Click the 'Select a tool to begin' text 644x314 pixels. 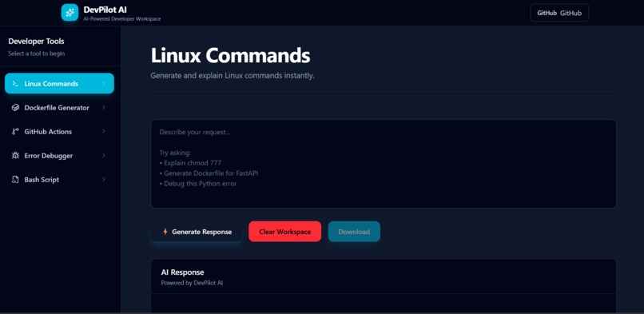[x=36, y=54]
